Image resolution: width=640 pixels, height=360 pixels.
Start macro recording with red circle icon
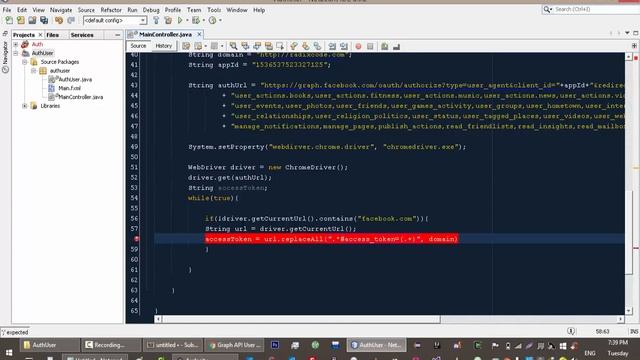coord(358,46)
